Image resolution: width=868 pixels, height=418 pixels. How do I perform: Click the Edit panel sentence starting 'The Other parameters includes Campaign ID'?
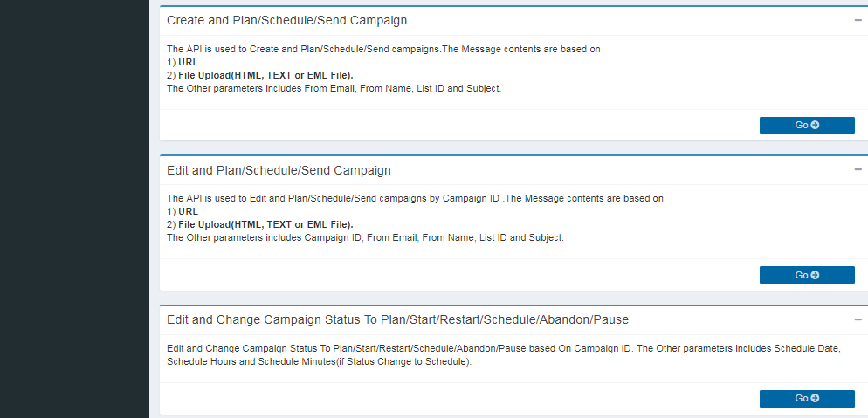pyautogui.click(x=365, y=237)
